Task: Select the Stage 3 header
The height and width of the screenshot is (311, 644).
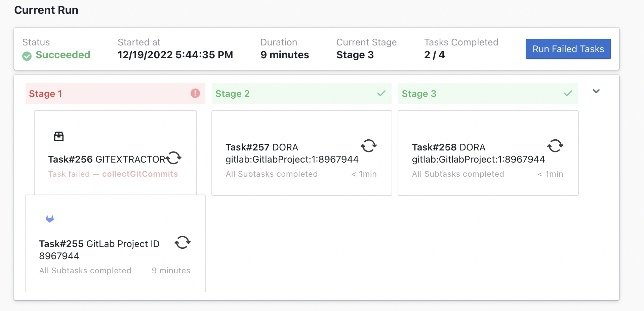Action: (419, 94)
